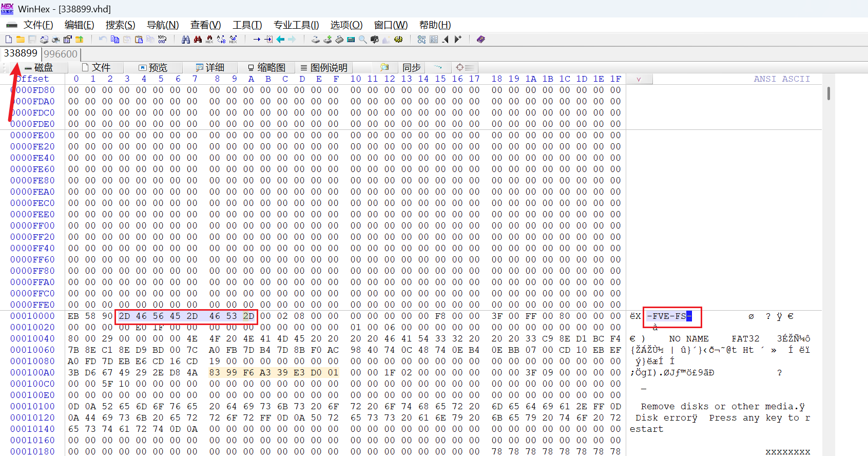This screenshot has height=456, width=868.
Task: Open the 专业工具(I) menu
Action: (x=296, y=25)
